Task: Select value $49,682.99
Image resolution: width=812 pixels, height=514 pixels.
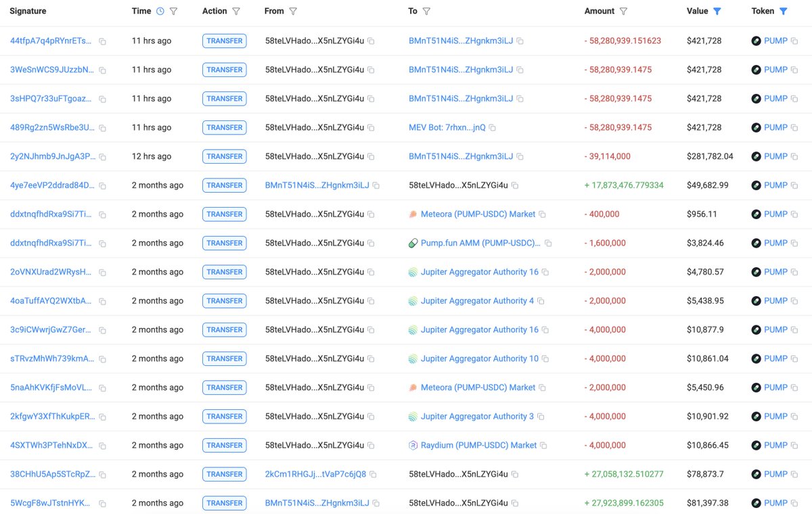Action: pyautogui.click(x=708, y=185)
